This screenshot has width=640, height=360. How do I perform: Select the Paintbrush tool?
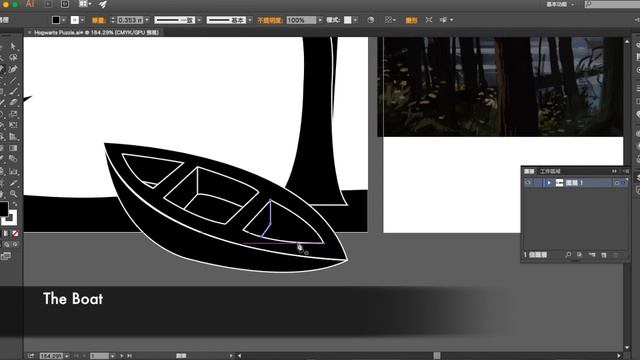point(13,91)
